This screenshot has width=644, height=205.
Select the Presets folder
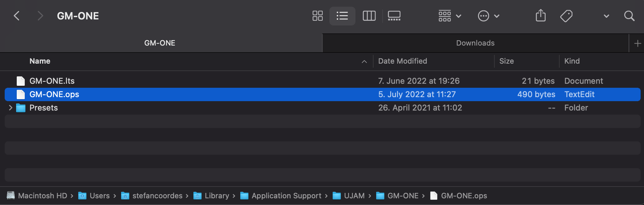coord(44,108)
